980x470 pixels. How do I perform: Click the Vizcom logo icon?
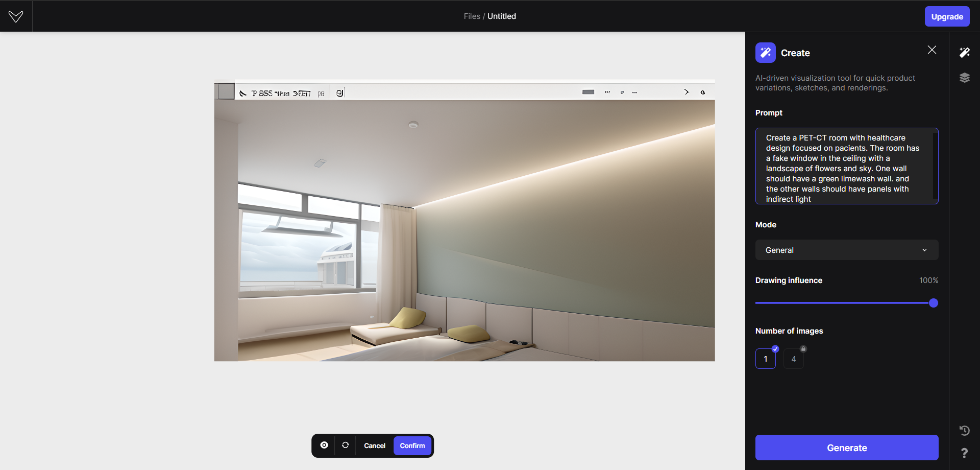[x=16, y=16]
